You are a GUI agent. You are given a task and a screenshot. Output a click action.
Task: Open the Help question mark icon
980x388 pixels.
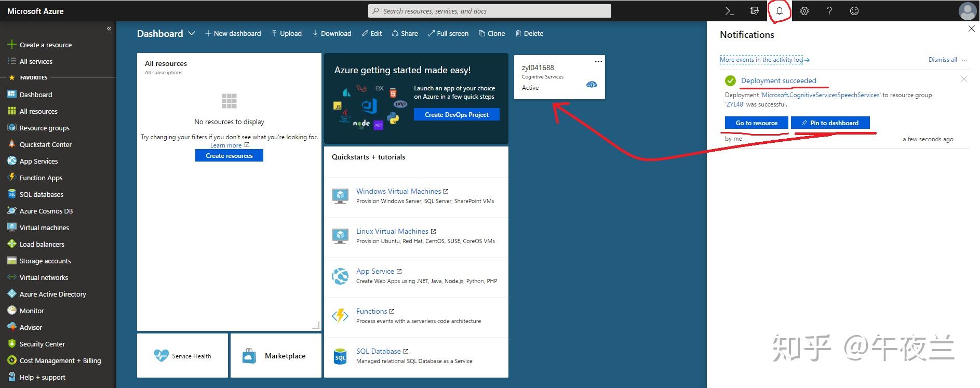coord(829,11)
